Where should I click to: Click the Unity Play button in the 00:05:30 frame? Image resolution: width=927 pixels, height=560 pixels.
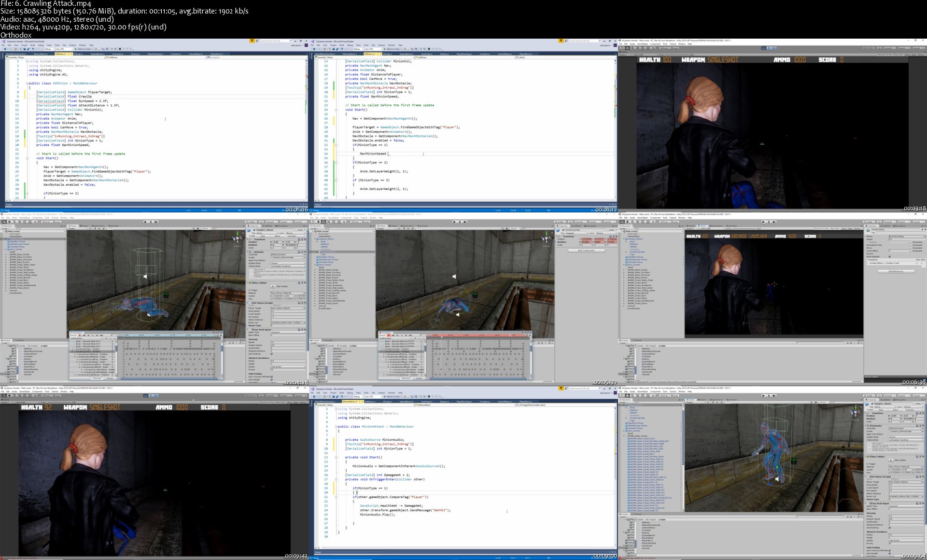click(x=454, y=222)
